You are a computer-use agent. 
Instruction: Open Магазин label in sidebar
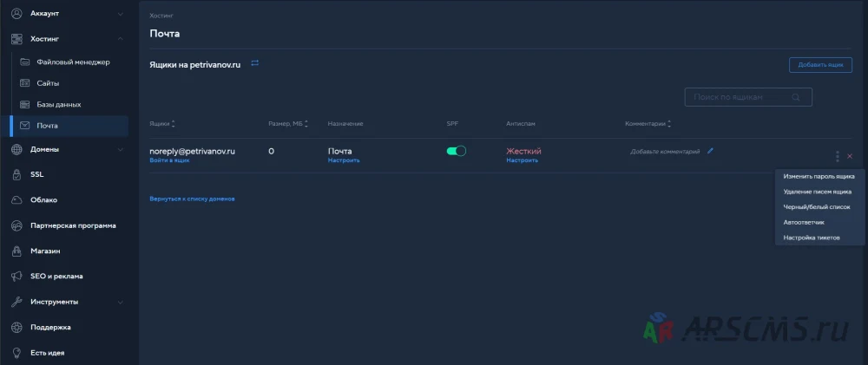coord(45,251)
